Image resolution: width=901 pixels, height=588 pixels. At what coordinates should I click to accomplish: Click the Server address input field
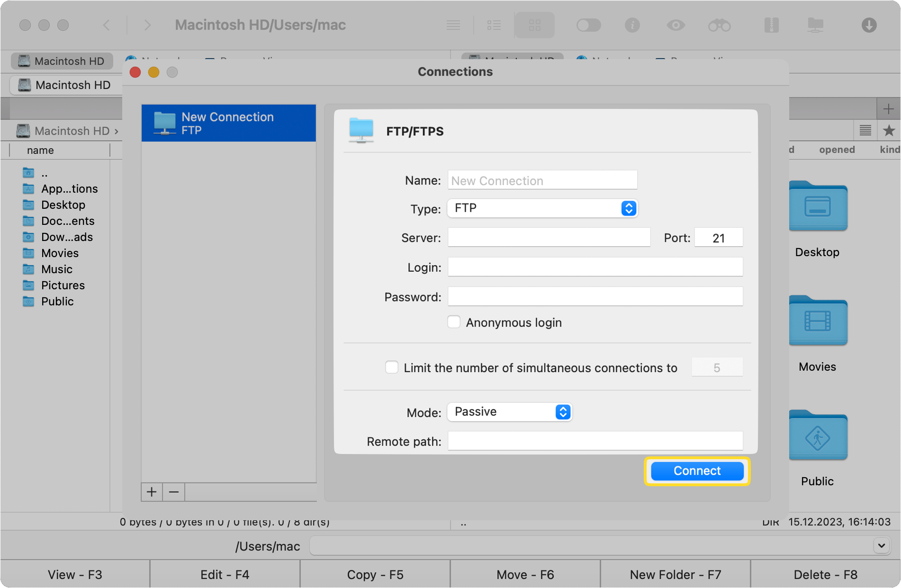coord(549,237)
